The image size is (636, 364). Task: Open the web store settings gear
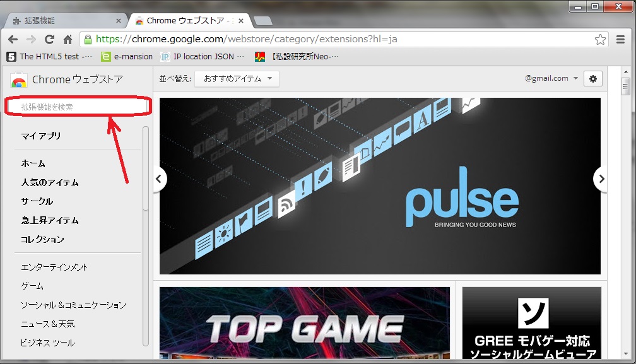[x=592, y=79]
